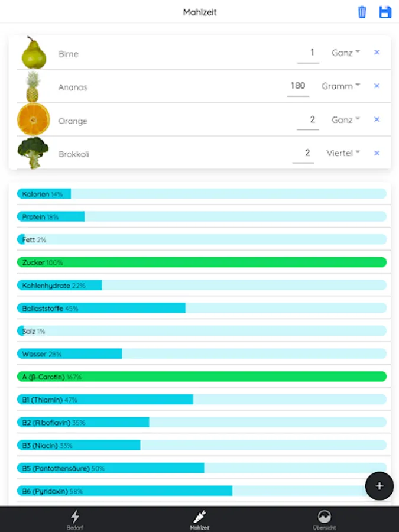399x532 pixels.
Task: Remove the Orange entry
Action: [x=377, y=120]
